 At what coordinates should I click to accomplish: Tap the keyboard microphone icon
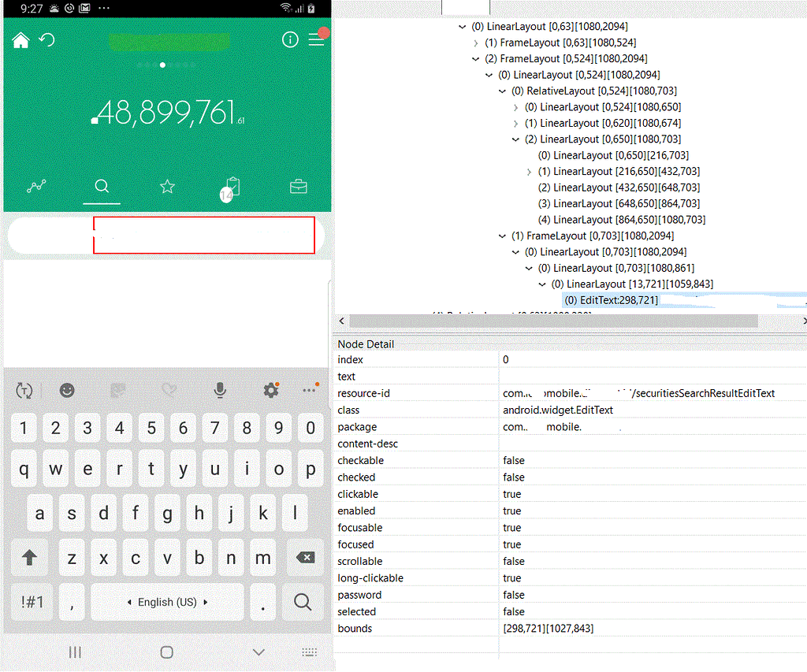click(220, 391)
